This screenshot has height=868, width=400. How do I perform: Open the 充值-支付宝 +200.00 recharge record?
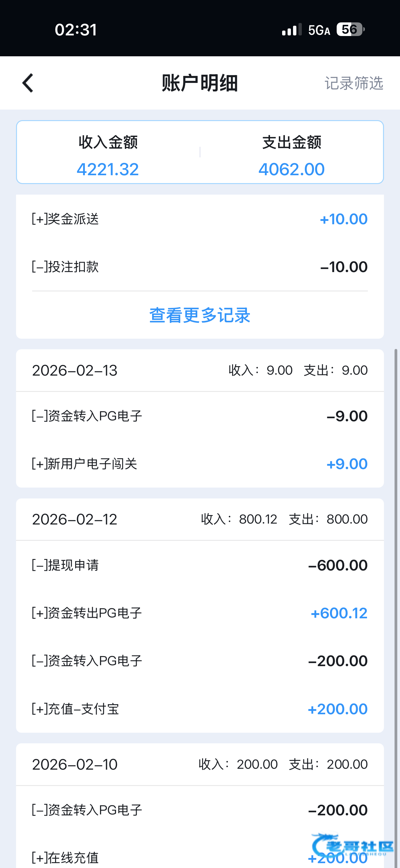[x=200, y=709]
